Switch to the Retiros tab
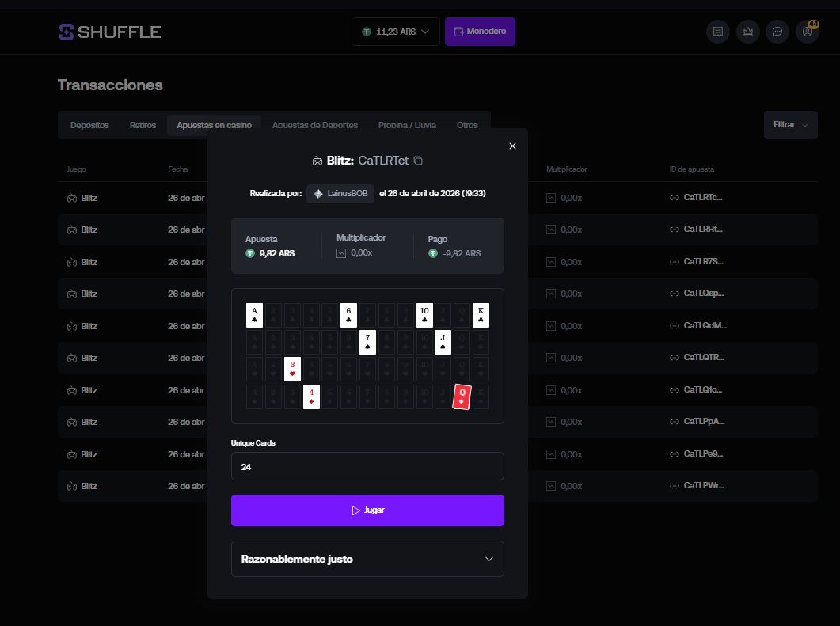840x626 pixels. 143,125
